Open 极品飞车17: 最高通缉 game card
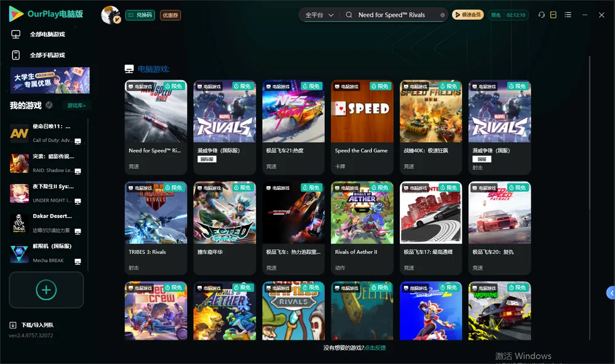Screen dimensions: 615x364 pyautogui.click(x=430, y=228)
